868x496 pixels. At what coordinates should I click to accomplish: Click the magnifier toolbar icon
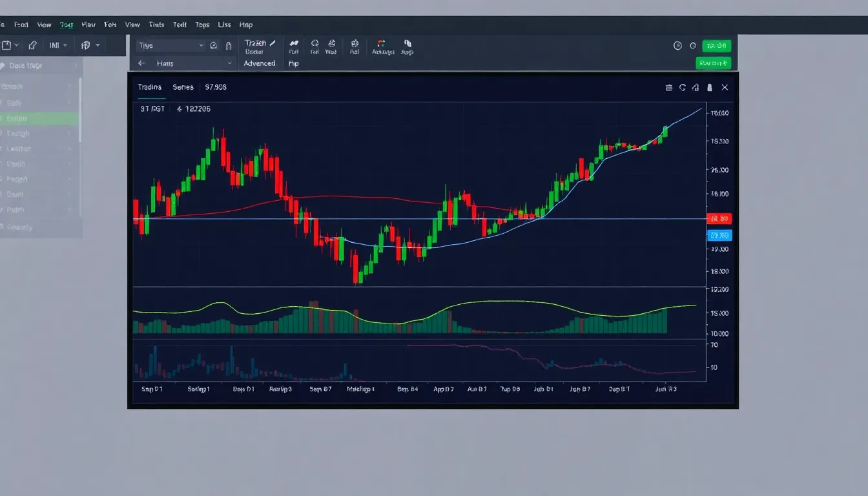tap(315, 46)
